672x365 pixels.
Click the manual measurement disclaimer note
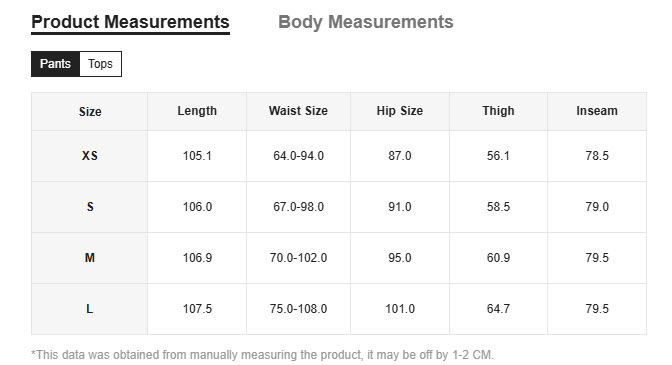click(262, 355)
